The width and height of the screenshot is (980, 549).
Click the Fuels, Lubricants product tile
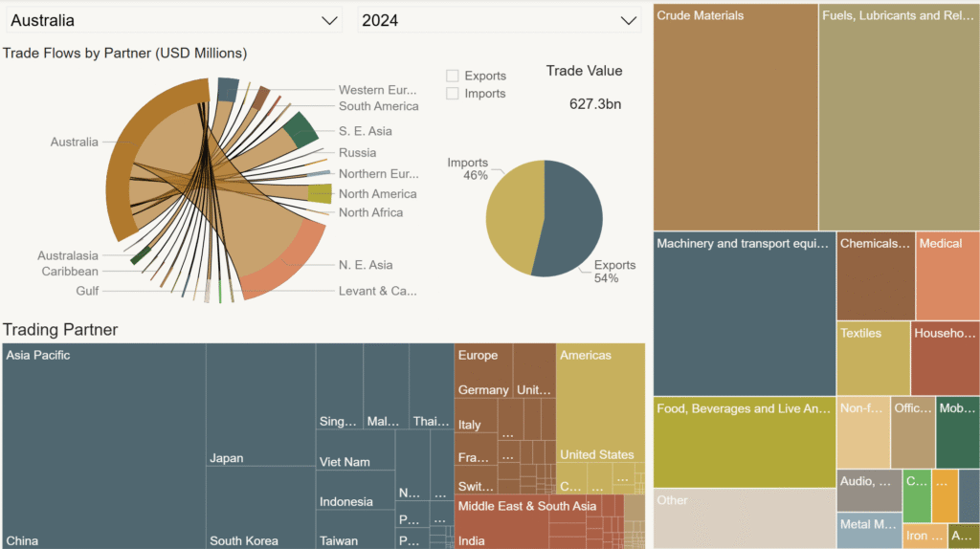pyautogui.click(x=898, y=115)
